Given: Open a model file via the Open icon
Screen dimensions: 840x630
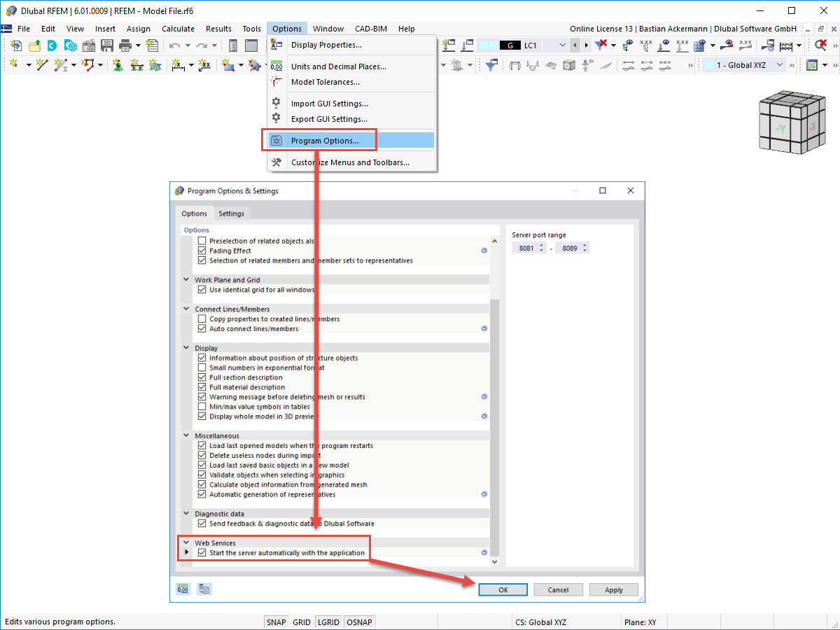Looking at the screenshot, I should click(x=33, y=45).
